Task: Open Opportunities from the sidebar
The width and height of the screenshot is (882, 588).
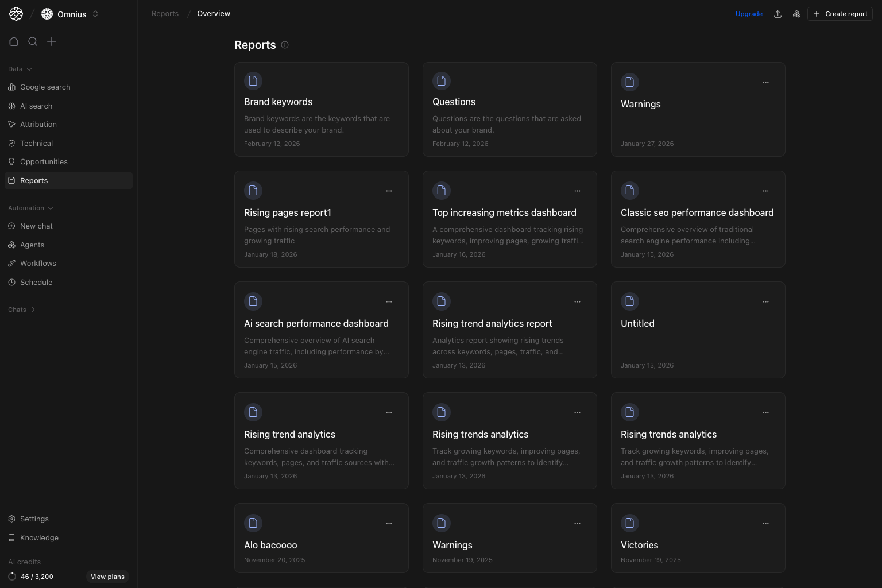Action: point(44,161)
